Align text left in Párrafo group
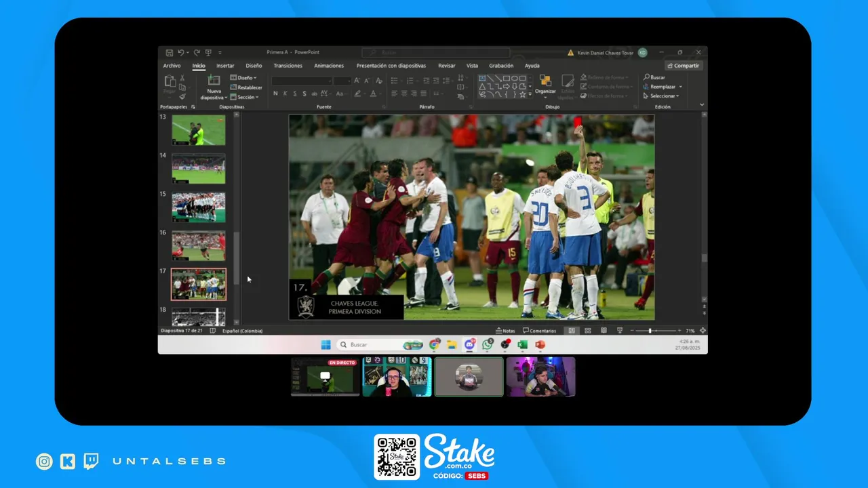 395,94
